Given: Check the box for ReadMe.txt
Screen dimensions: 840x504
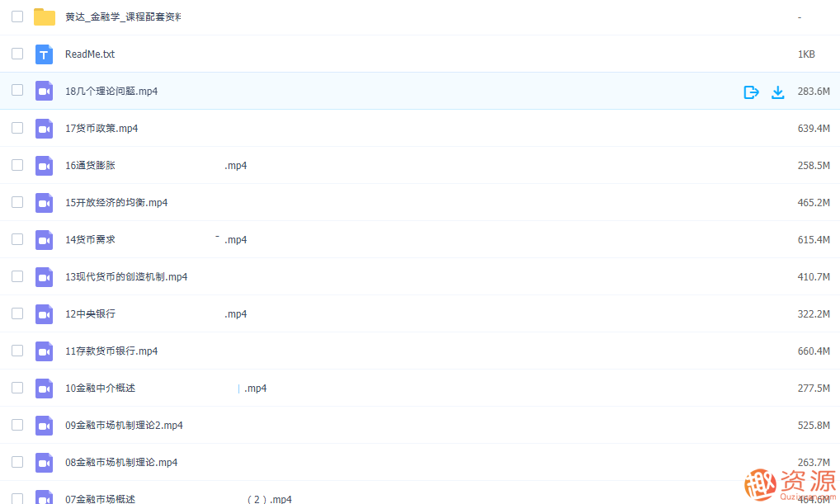Looking at the screenshot, I should [17, 54].
